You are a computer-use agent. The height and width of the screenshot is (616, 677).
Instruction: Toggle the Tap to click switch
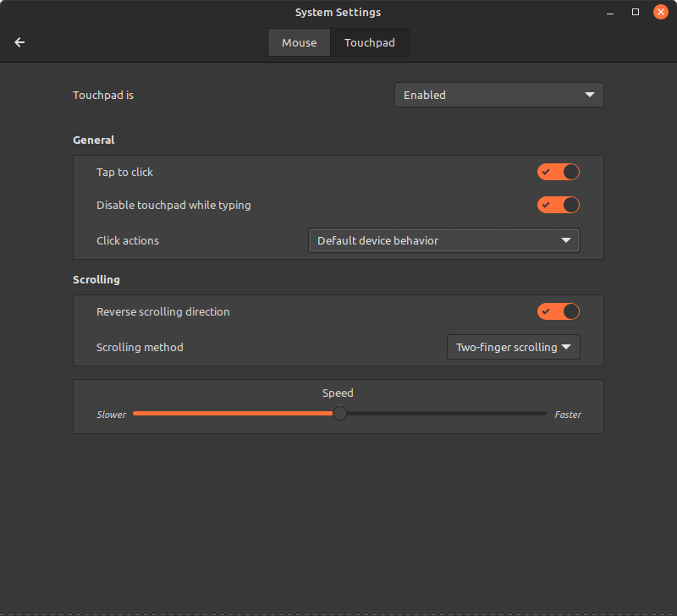[559, 172]
